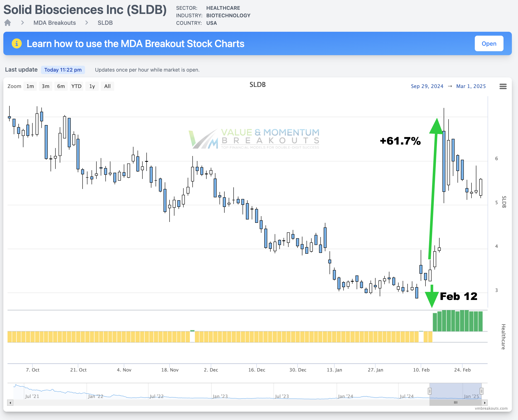The width and height of the screenshot is (518, 420).
Task: Click the home breadcrumb icon
Action: click(8, 23)
